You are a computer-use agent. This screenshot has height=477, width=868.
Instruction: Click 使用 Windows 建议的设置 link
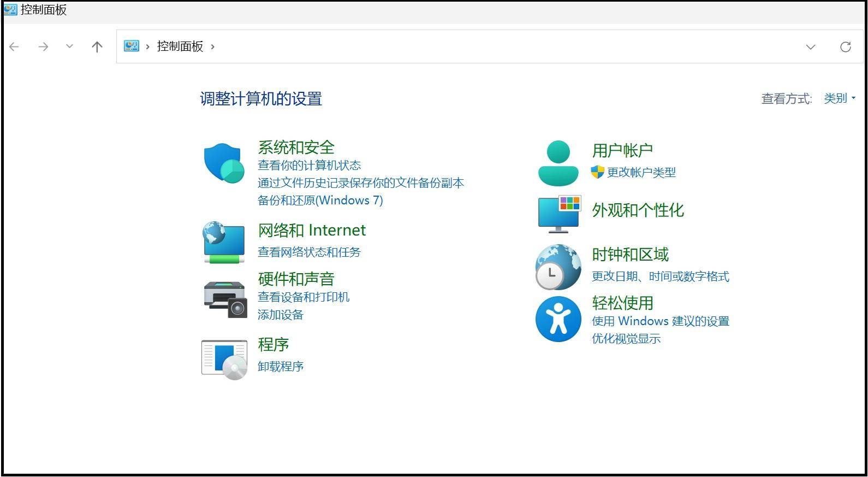661,321
